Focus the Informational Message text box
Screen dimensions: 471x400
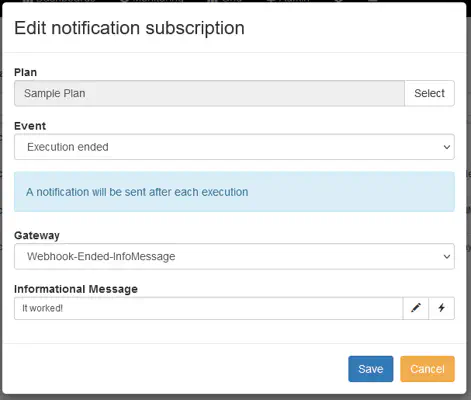pyautogui.click(x=209, y=308)
